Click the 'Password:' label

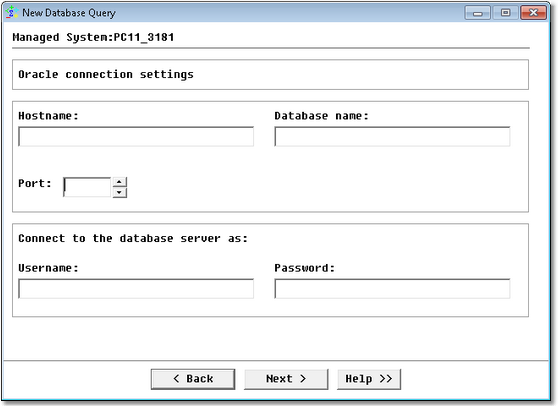305,268
